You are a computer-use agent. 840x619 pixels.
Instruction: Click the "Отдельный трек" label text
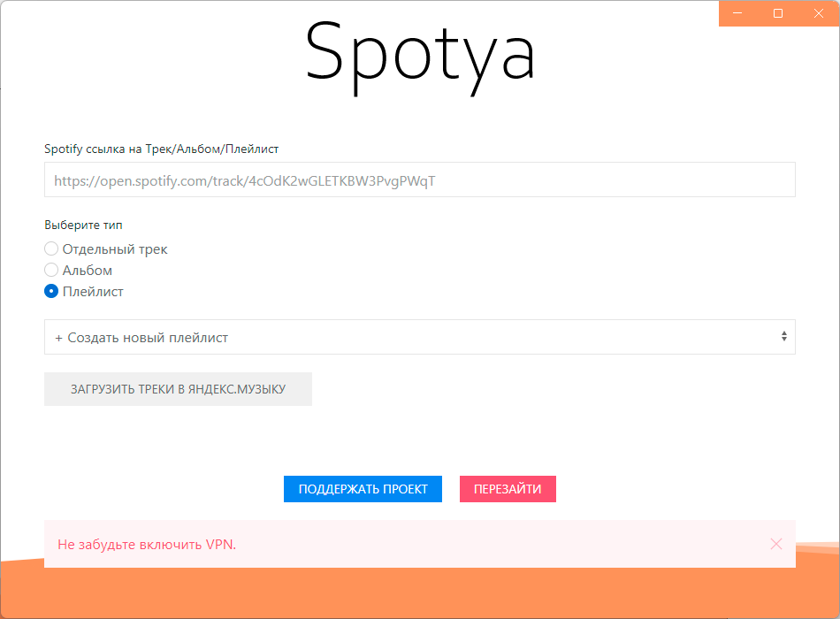pyautogui.click(x=115, y=249)
